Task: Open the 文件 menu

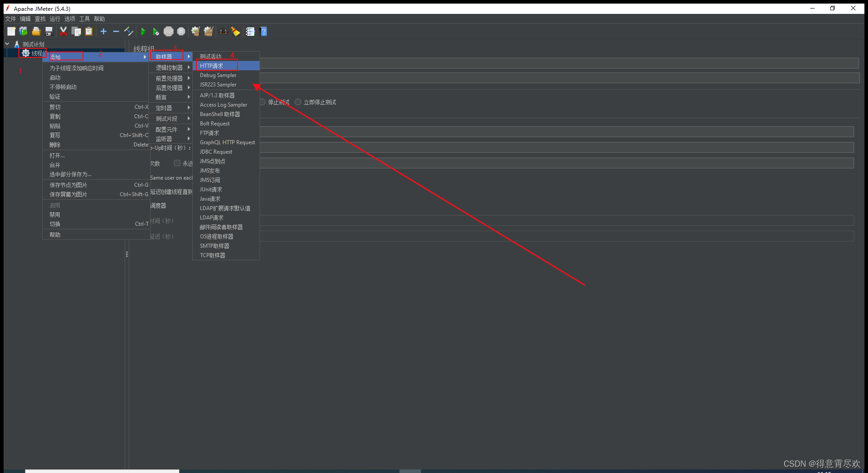Action: click(x=10, y=19)
